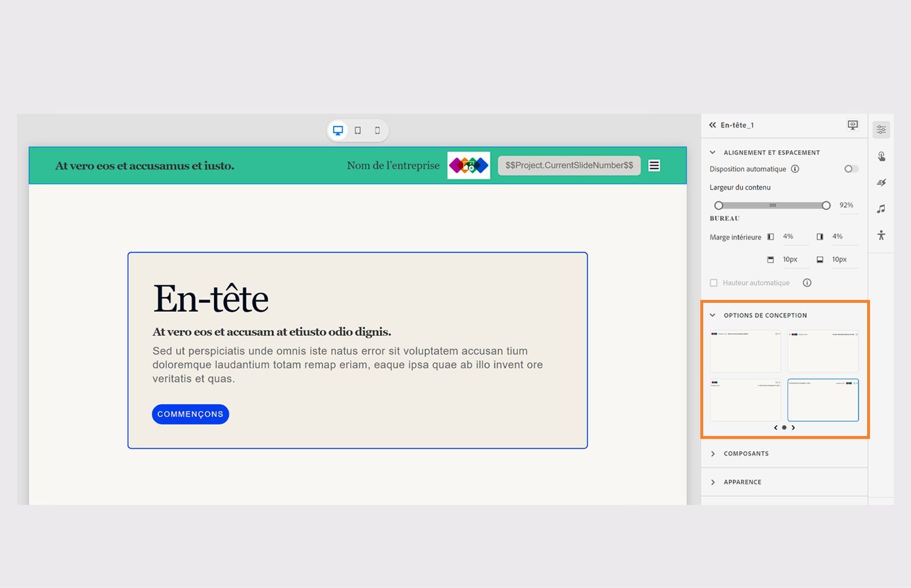The height and width of the screenshot is (588, 911).
Task: Switch to tablet preview mode
Action: tap(357, 130)
